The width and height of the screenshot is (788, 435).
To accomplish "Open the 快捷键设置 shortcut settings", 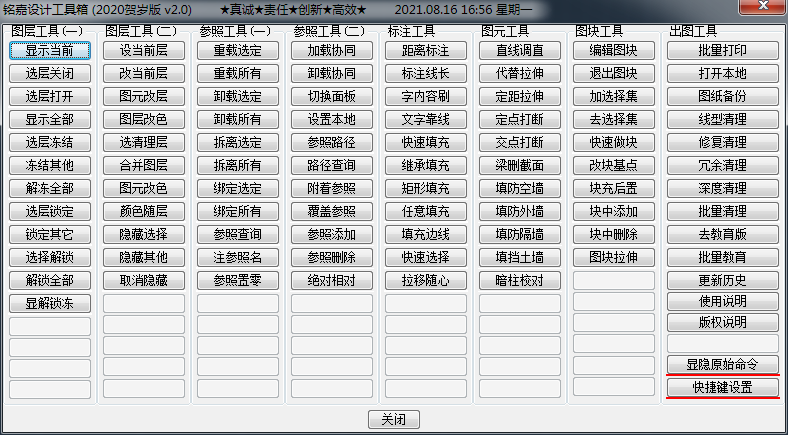I will (x=722, y=387).
